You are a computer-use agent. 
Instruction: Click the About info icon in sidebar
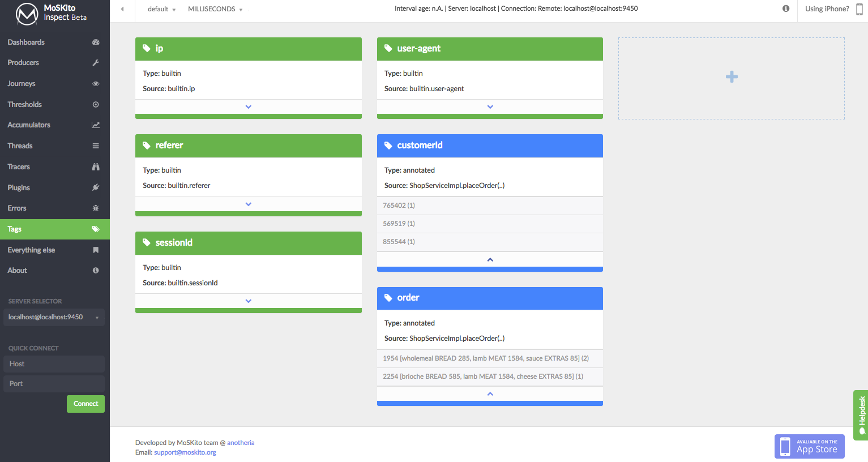(x=96, y=271)
